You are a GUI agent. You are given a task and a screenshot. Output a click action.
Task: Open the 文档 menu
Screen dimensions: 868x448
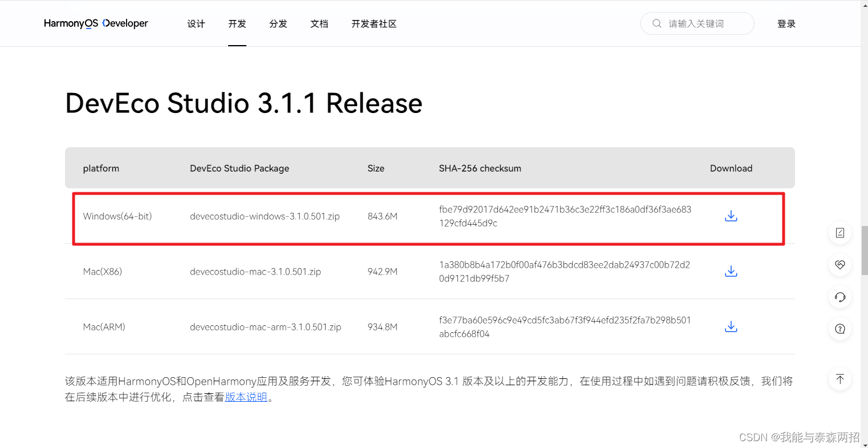[319, 23]
